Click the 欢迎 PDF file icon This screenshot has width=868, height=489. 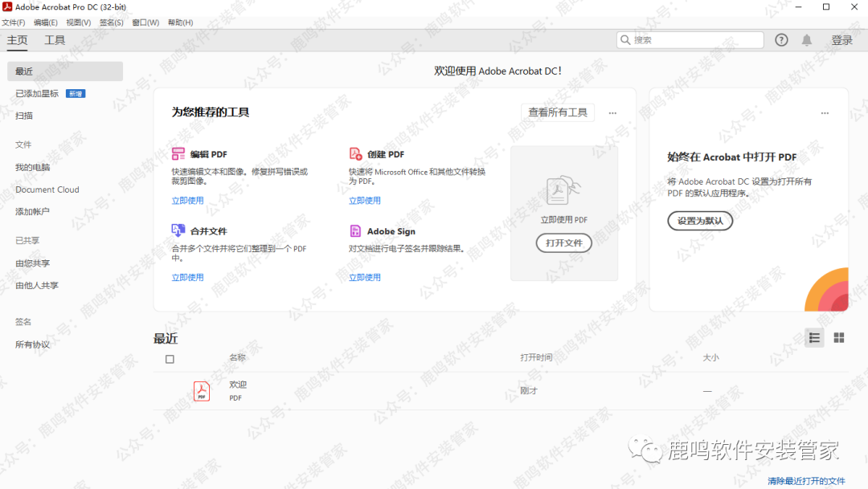(201, 391)
